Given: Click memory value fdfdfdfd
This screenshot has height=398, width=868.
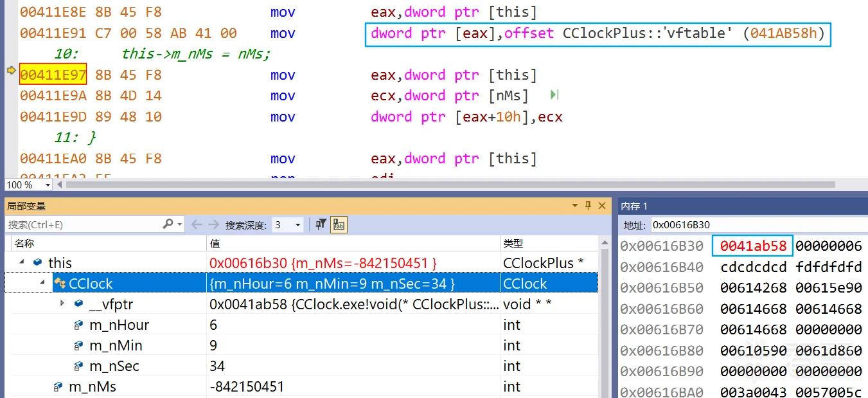Looking at the screenshot, I should pos(829,267).
